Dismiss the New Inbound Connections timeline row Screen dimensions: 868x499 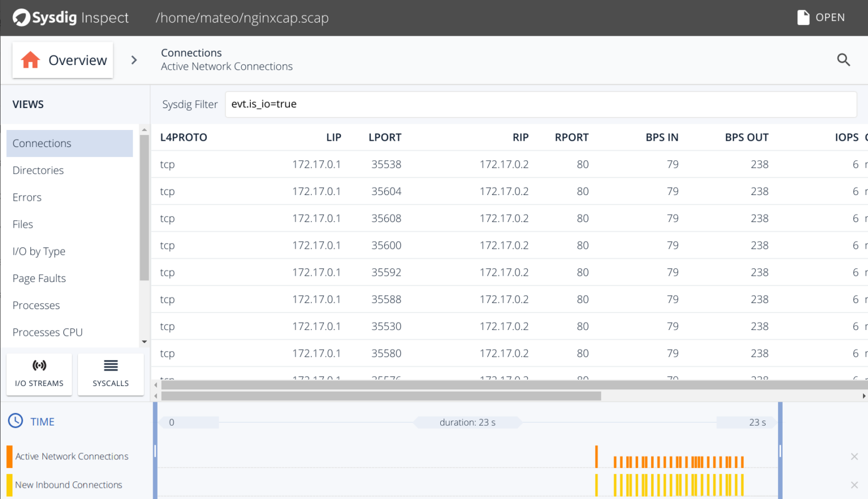point(854,484)
